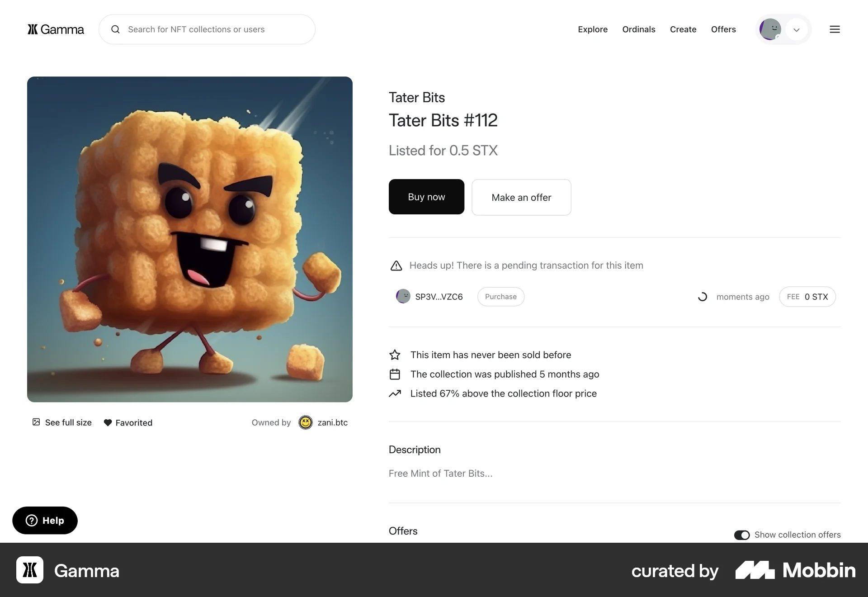Viewport: 868px width, 597px height.
Task: Click the SP3V...VZC6 address avatar
Action: 403,296
